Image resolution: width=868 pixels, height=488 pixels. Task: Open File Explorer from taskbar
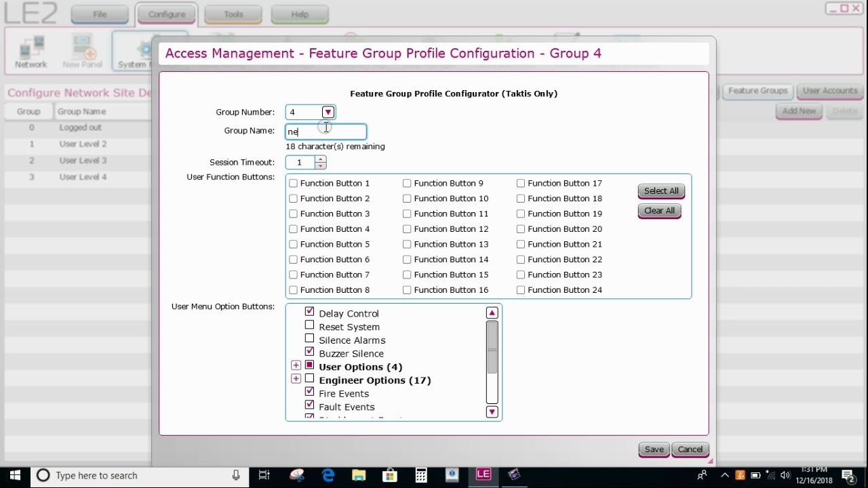coord(359,475)
